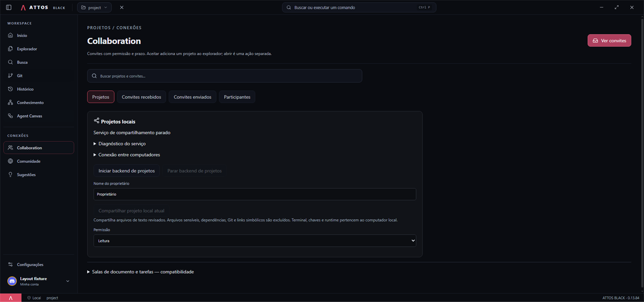Click the Collaboration people icon
644x302 pixels.
click(11, 148)
